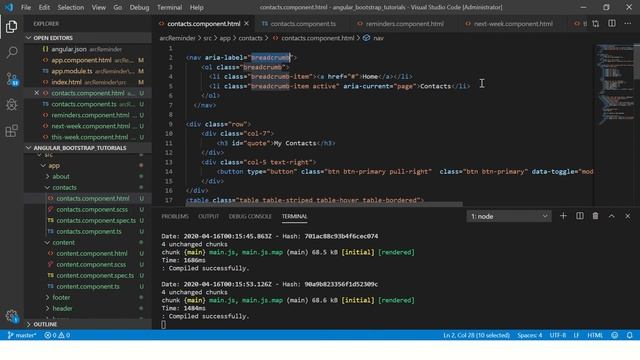The width and height of the screenshot is (640, 360).
Task: Select the Terminal panel tab
Action: 294,216
